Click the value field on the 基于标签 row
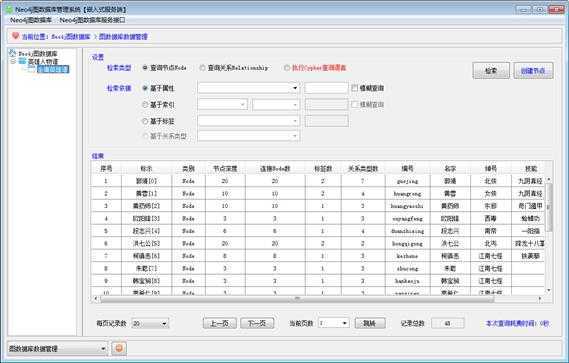The image size is (569, 363). pyautogui.click(x=326, y=121)
